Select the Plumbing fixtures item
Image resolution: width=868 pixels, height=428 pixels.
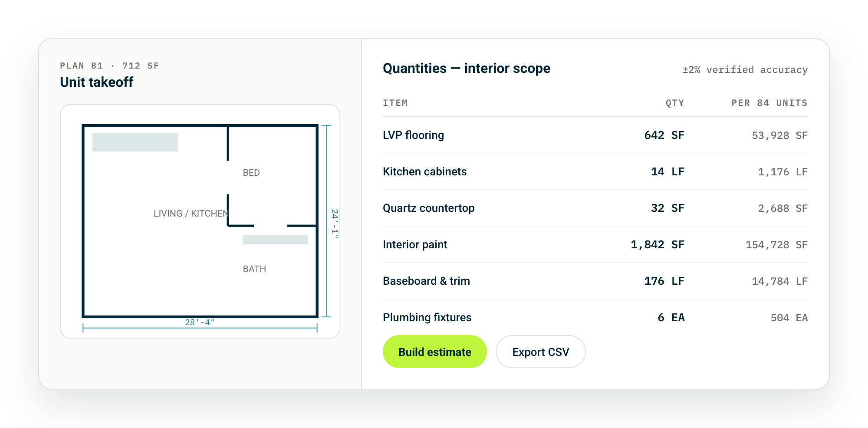click(427, 317)
